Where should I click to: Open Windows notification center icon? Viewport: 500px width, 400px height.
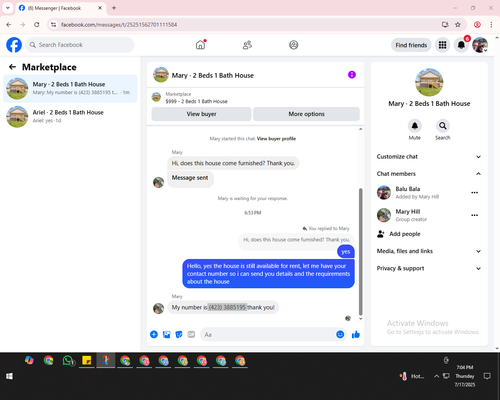click(x=487, y=376)
